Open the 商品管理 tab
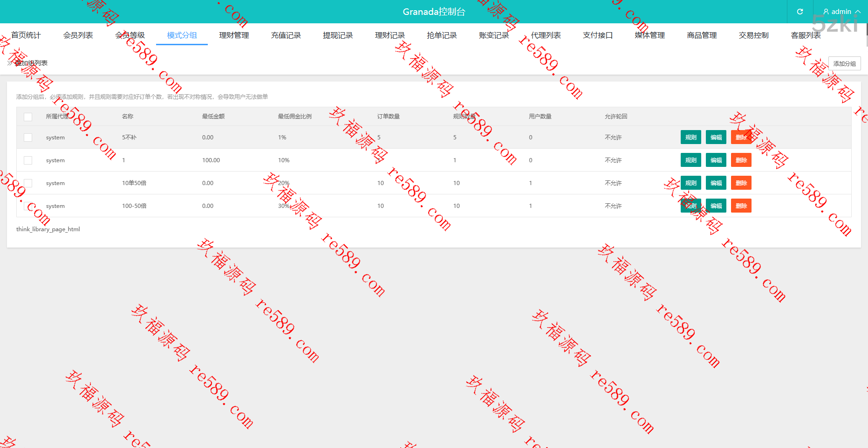 [x=702, y=35]
